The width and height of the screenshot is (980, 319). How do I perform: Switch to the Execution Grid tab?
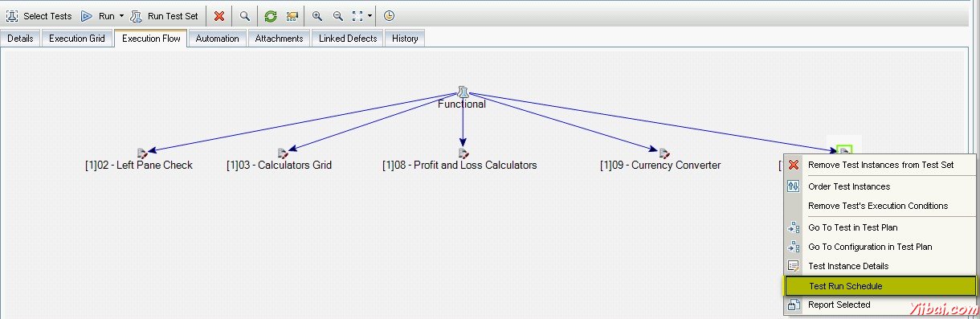(x=77, y=39)
